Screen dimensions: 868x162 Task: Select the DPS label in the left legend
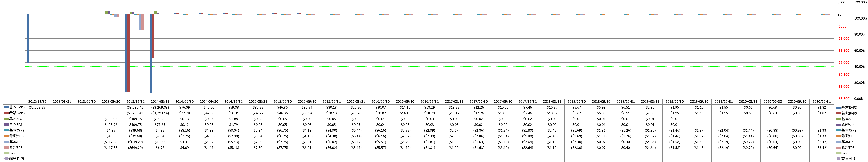click(x=12, y=153)
